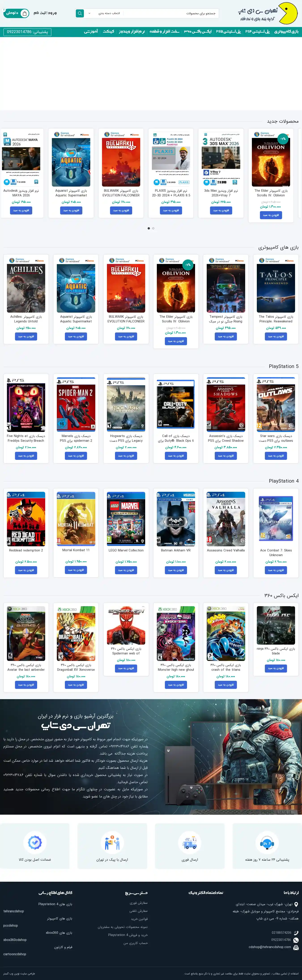Click the fast delivery truck icon
This screenshot has width=302, height=980.
(190, 843)
